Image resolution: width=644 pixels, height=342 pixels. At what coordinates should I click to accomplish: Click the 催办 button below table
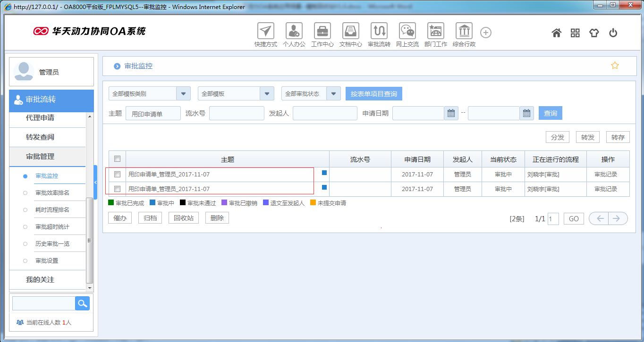point(119,218)
